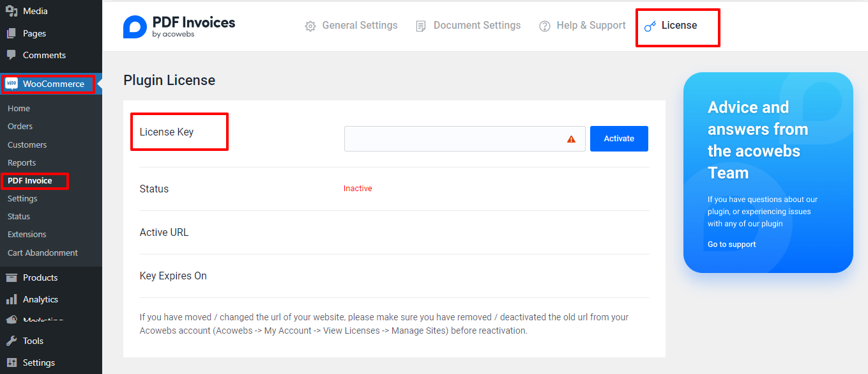Image resolution: width=868 pixels, height=374 pixels.
Task: Open the Help & Support tab
Action: tap(582, 26)
